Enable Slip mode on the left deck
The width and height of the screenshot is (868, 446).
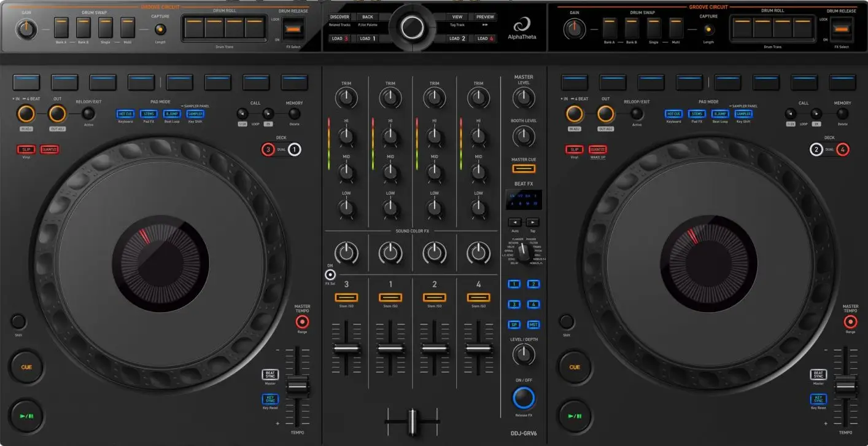[26, 149]
